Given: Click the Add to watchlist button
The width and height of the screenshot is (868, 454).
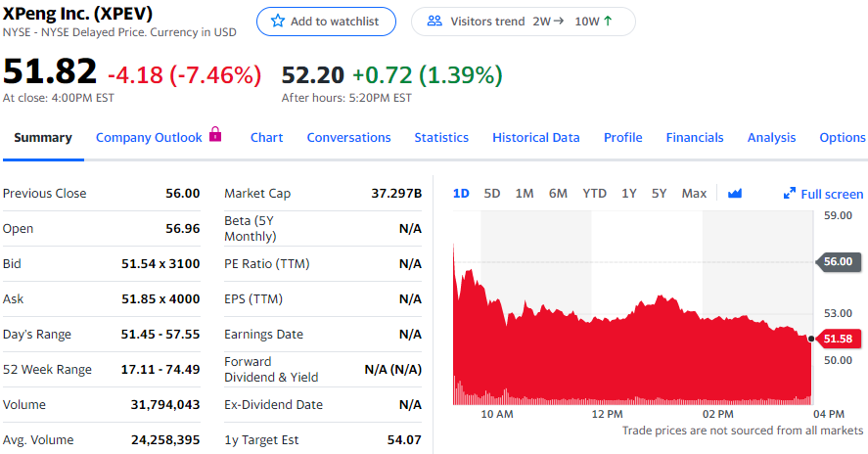Looking at the screenshot, I should (326, 22).
